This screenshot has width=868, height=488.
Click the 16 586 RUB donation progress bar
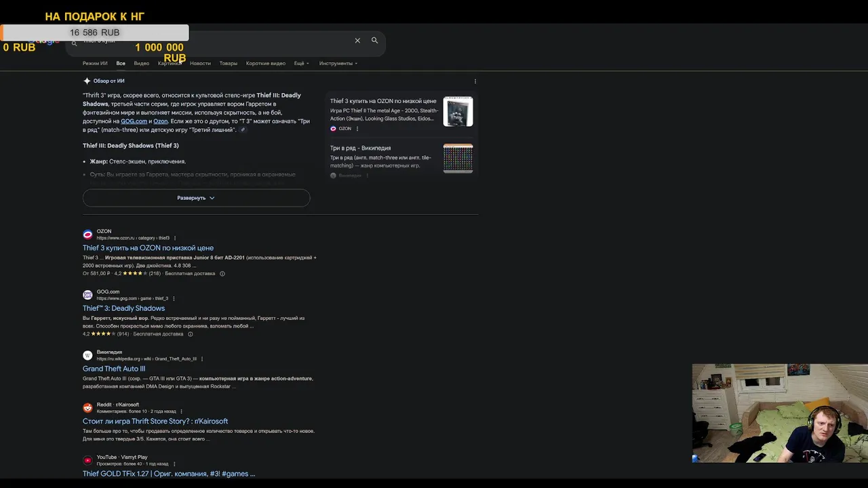(x=94, y=33)
